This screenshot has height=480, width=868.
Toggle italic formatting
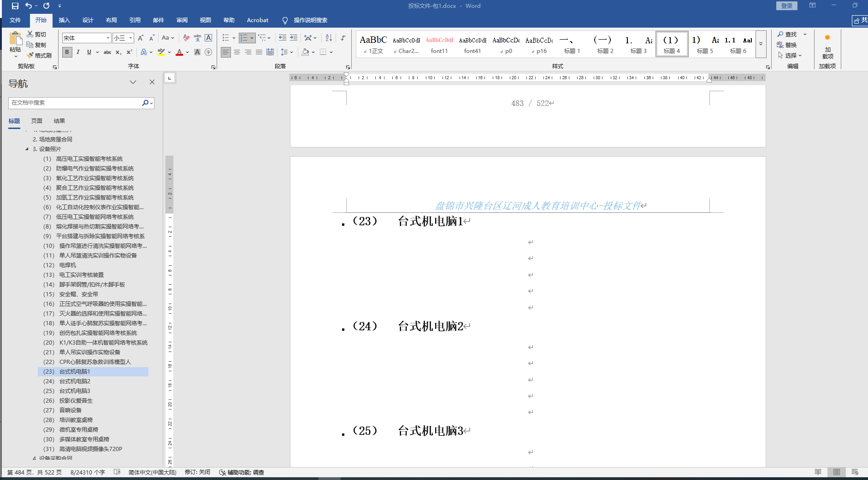click(x=78, y=52)
